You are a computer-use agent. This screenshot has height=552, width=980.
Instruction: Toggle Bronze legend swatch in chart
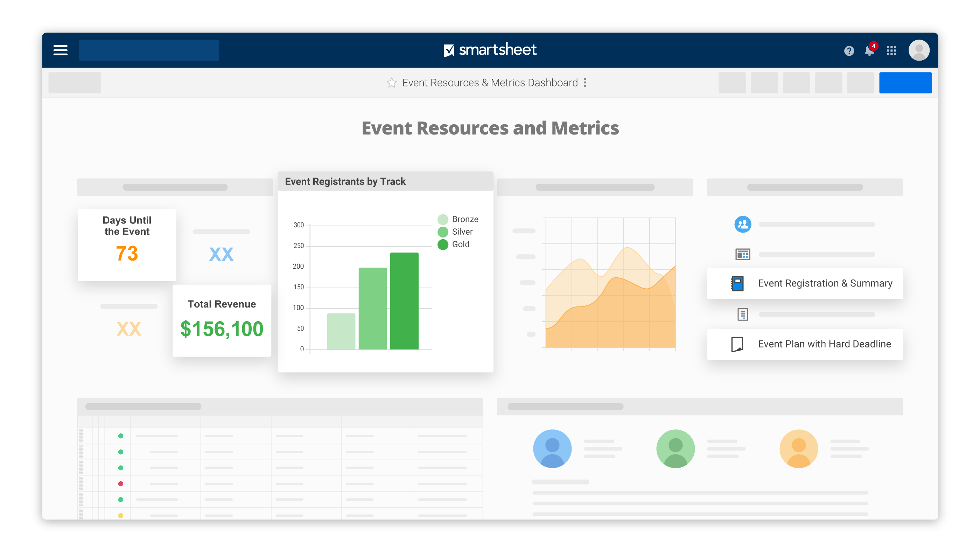[x=443, y=220]
